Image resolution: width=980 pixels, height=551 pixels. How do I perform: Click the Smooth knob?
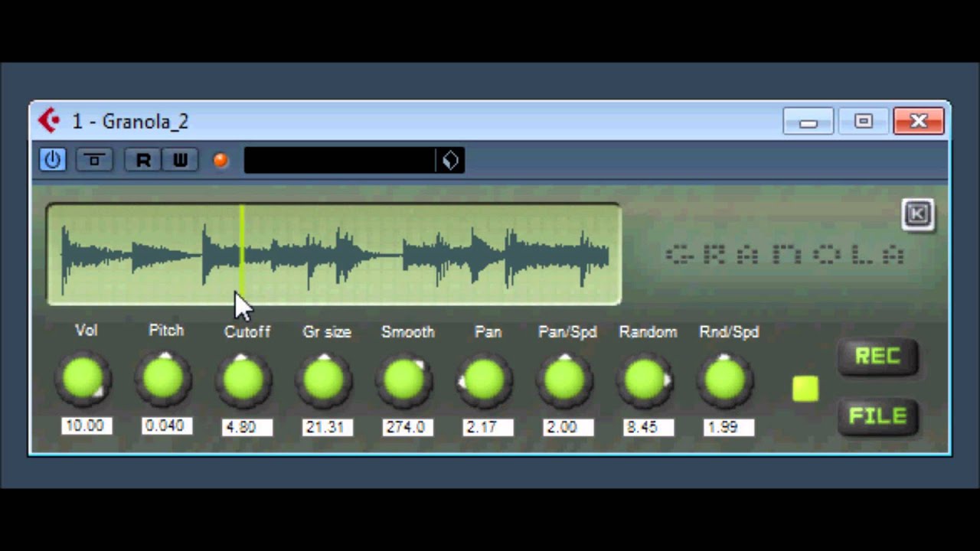[x=404, y=380]
